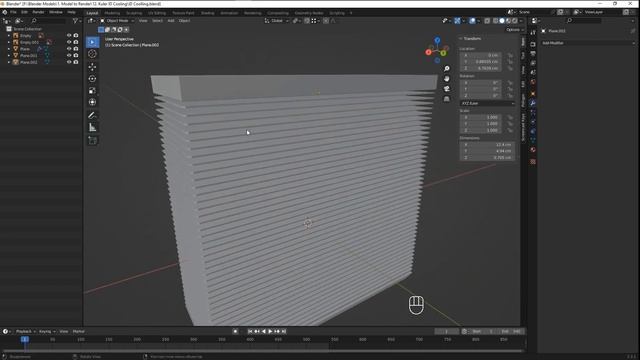The height and width of the screenshot is (360, 640).
Task: Select the Move tool
Action: point(93,67)
